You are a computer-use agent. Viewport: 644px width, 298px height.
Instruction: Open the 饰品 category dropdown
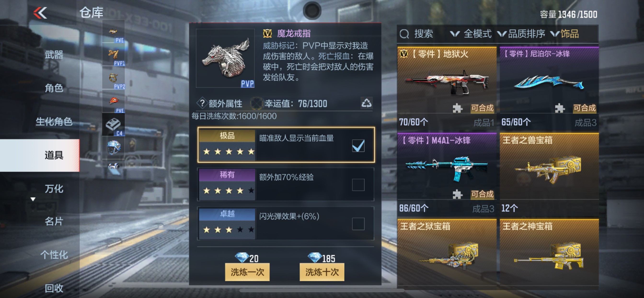[564, 34]
